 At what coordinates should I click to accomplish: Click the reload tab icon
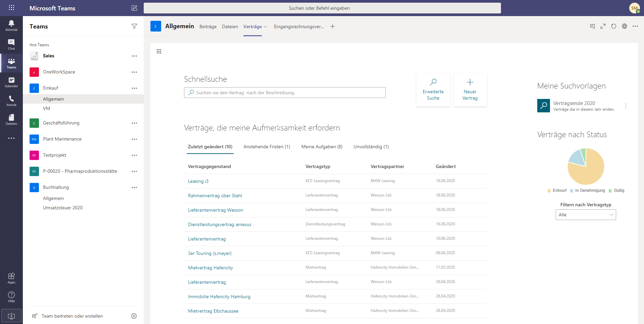tap(614, 26)
